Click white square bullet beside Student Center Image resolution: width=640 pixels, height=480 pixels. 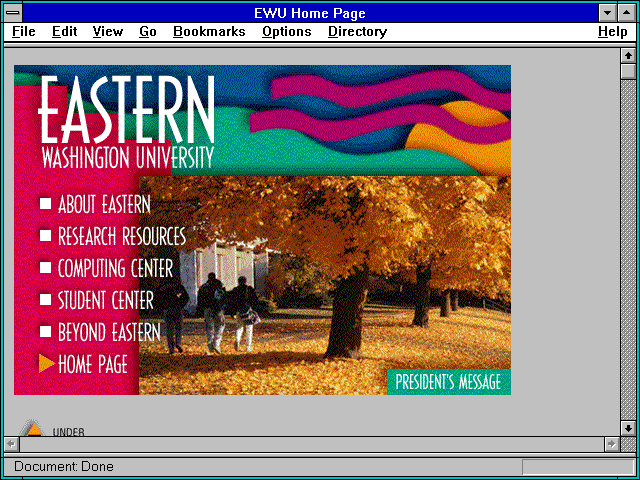pos(45,299)
